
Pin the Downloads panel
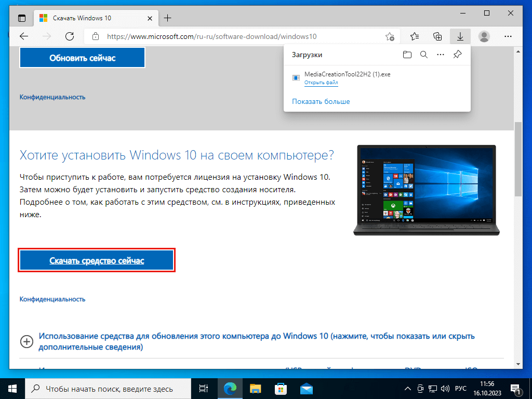(457, 55)
